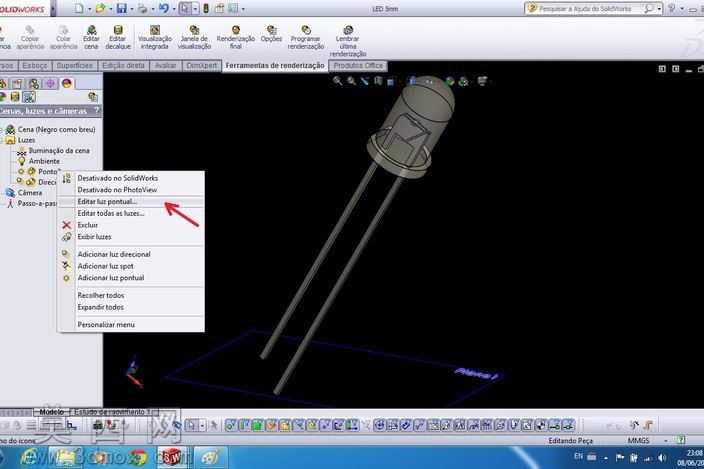704x469 pixels.
Task: Start Visualização integrada preview
Action: tap(155, 37)
